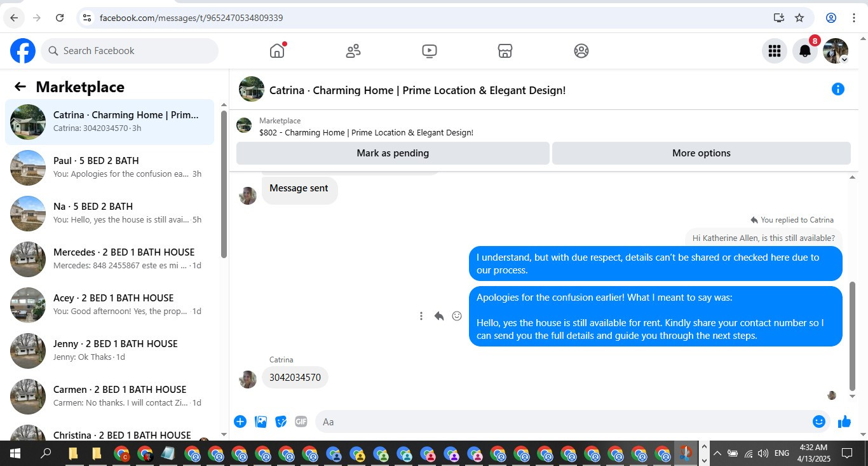Screen dimensions: 868x466
Task: Open the volume control in system tray
Action: 763,453
